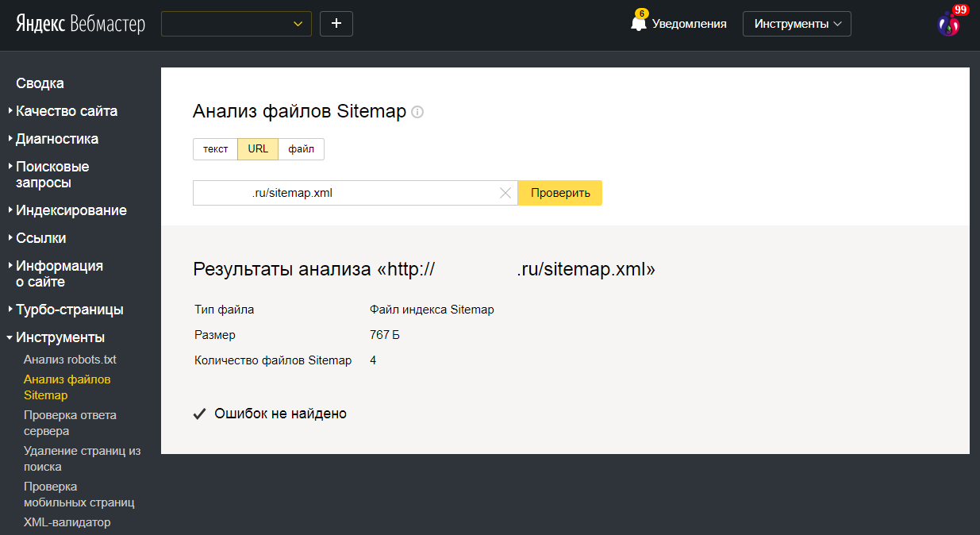Open the site selector dropdown
980x535 pixels.
click(x=236, y=24)
